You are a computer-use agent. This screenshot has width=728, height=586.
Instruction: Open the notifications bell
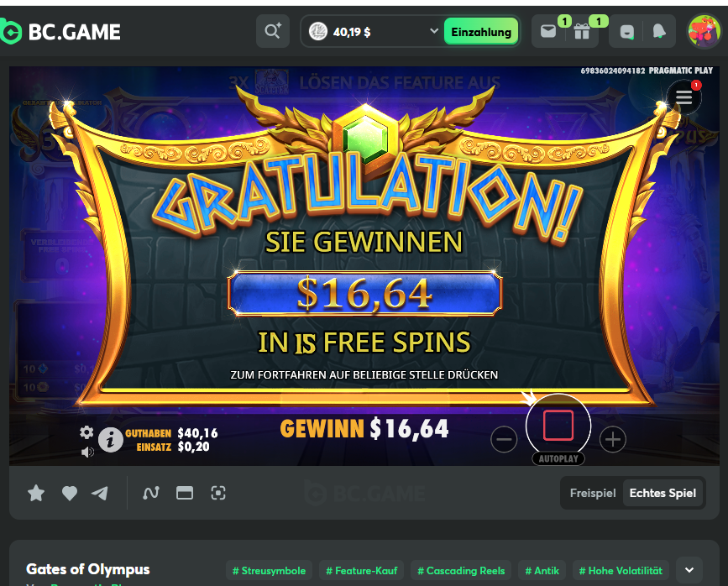pos(659,32)
